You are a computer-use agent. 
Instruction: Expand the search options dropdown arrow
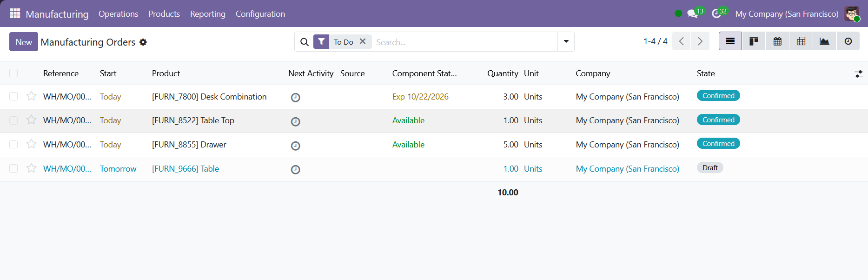click(566, 41)
